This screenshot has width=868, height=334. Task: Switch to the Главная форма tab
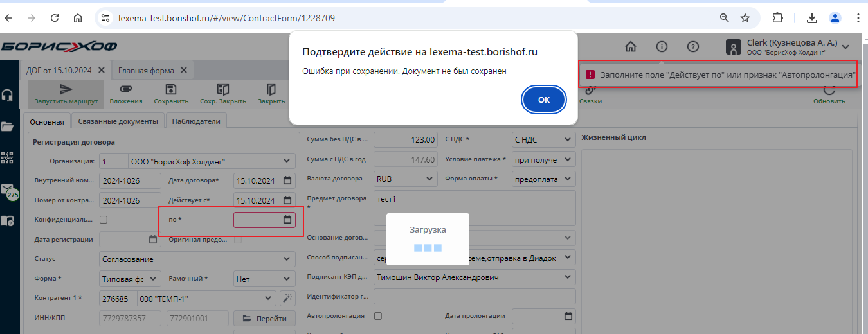[x=146, y=71]
